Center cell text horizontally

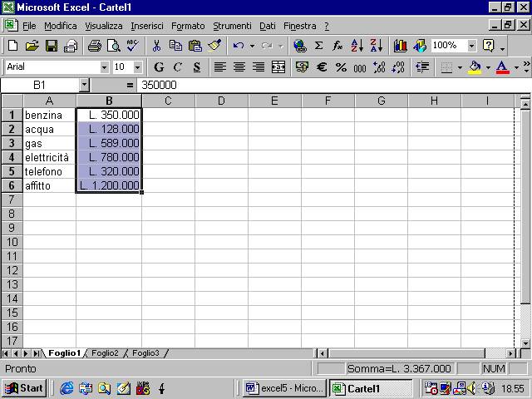coord(239,66)
